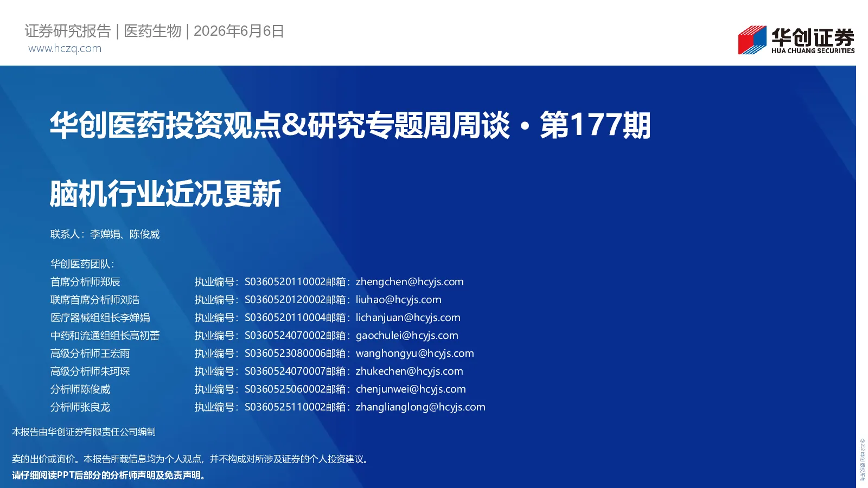Select the subtitle 脑机行业近况更新
868x488 pixels.
tap(165, 194)
